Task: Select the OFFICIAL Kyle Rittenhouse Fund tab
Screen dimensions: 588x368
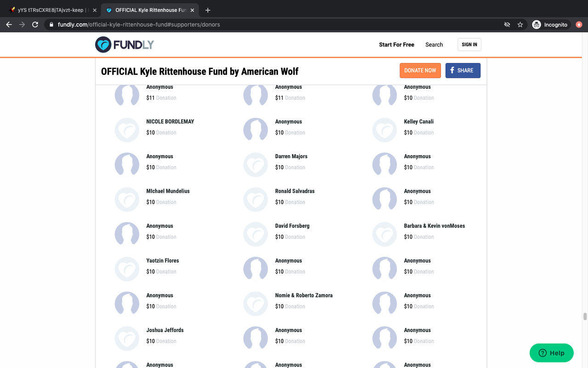Action: click(150, 10)
